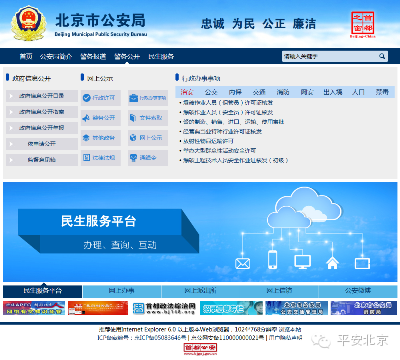Select the 人口 tab
Viewport: 400px width, 360px height.
(x=358, y=92)
